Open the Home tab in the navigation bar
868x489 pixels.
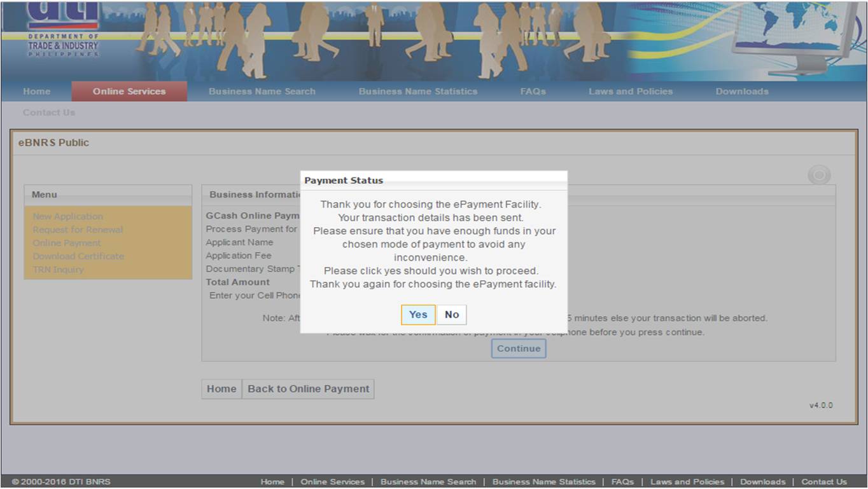(x=36, y=91)
